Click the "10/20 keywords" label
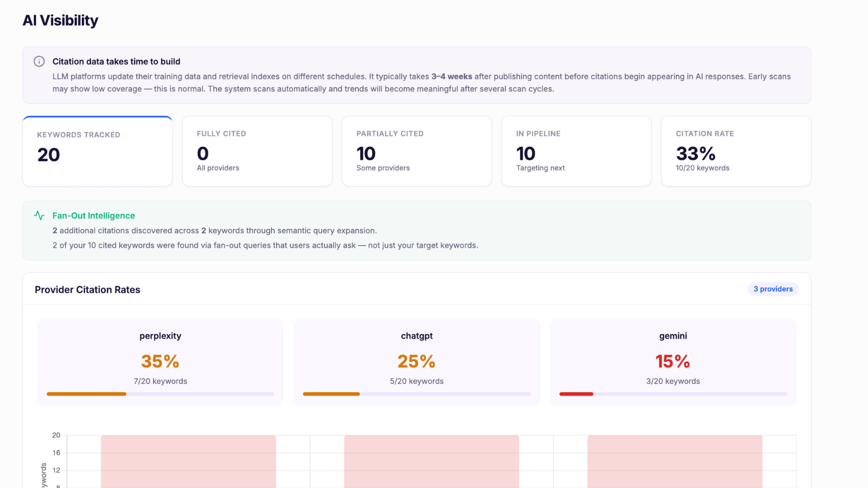The width and height of the screenshot is (868, 488). coord(703,168)
